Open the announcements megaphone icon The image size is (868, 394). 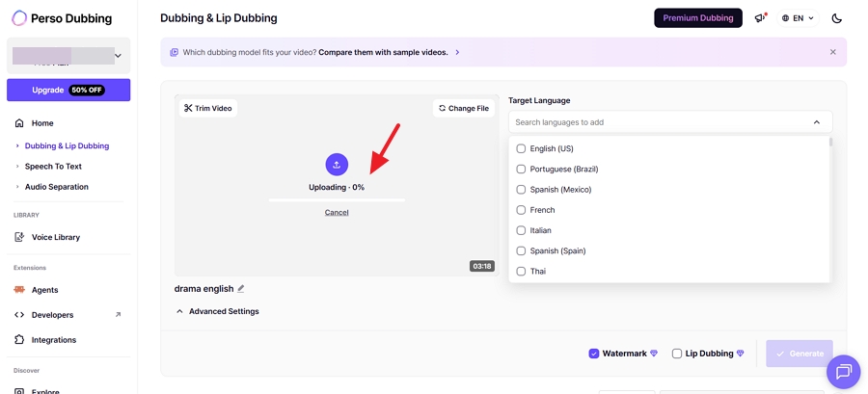coord(760,18)
